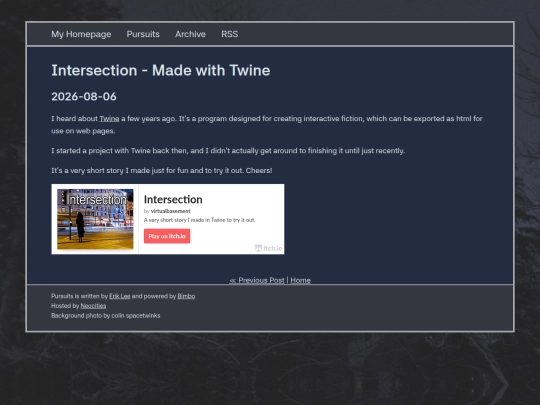Open the Bimbo link in the footer
This screenshot has height=405, width=540.
[x=186, y=296]
